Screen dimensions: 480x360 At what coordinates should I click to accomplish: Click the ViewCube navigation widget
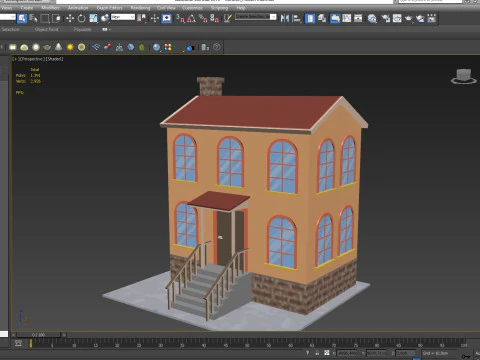coord(464,77)
